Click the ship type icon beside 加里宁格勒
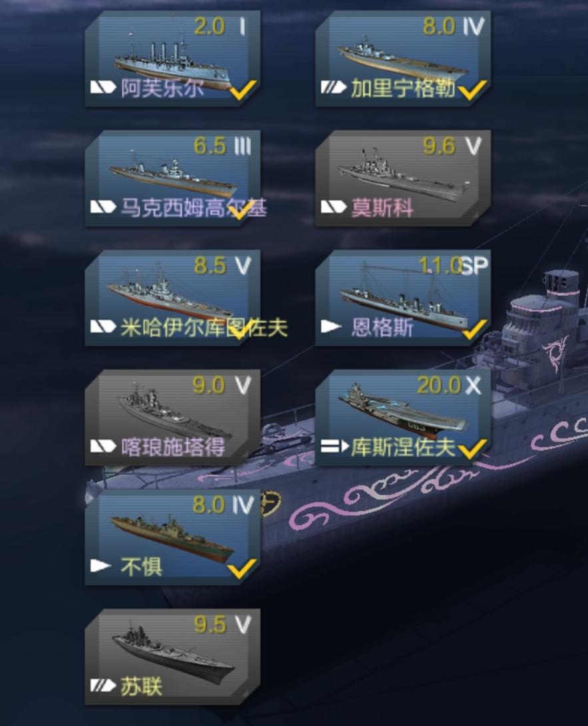The image size is (588, 726). click(334, 87)
